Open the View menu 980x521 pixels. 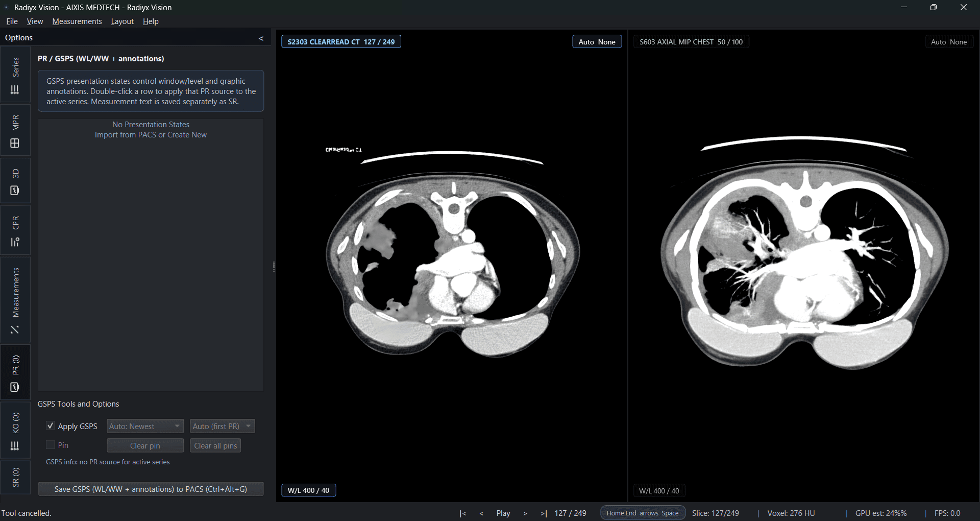coord(35,21)
